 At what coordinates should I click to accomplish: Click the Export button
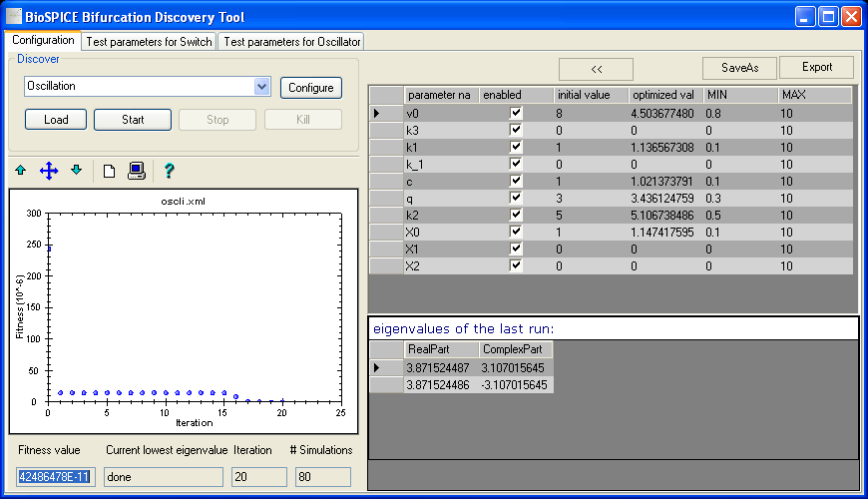(x=817, y=67)
